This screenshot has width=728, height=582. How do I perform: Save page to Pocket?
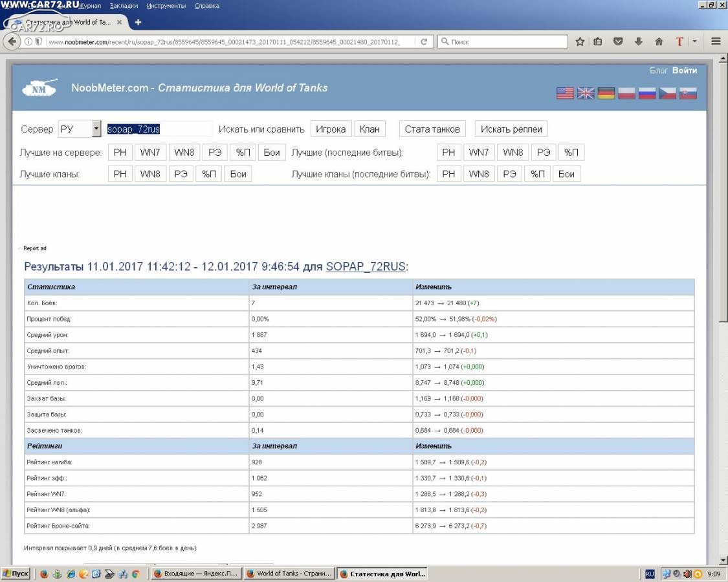[618, 42]
